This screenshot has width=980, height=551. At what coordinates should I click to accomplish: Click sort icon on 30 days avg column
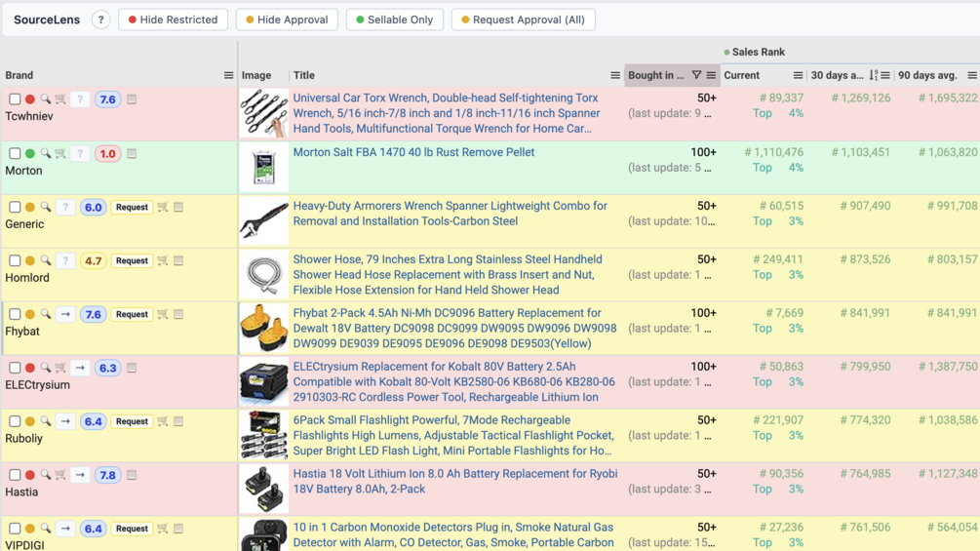(x=873, y=75)
